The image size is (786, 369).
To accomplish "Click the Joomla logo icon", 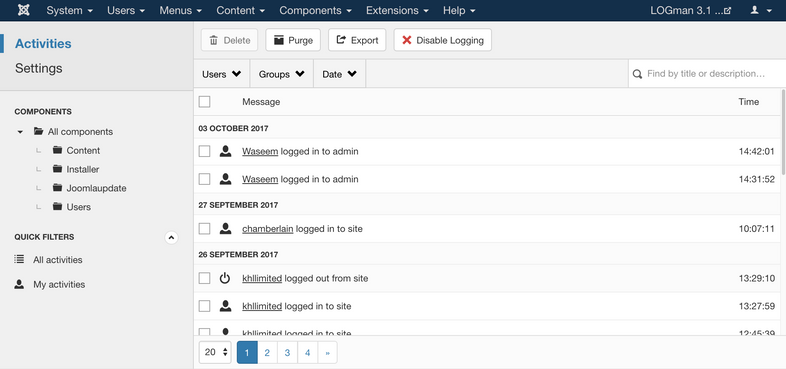I will 24,10.
